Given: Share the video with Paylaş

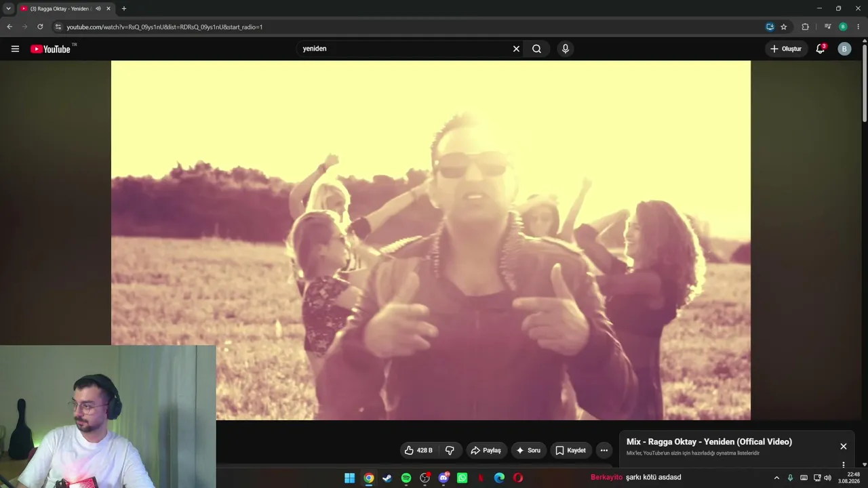Looking at the screenshot, I should click(x=486, y=450).
